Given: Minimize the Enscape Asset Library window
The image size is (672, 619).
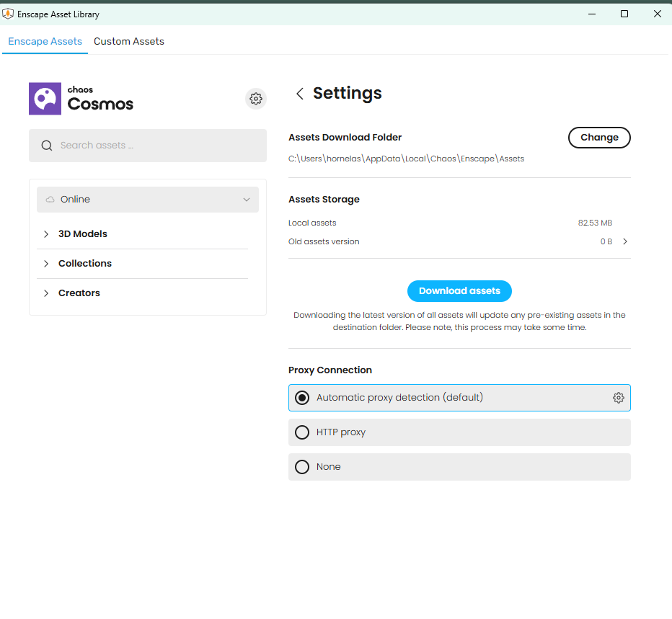Looking at the screenshot, I should click(592, 14).
